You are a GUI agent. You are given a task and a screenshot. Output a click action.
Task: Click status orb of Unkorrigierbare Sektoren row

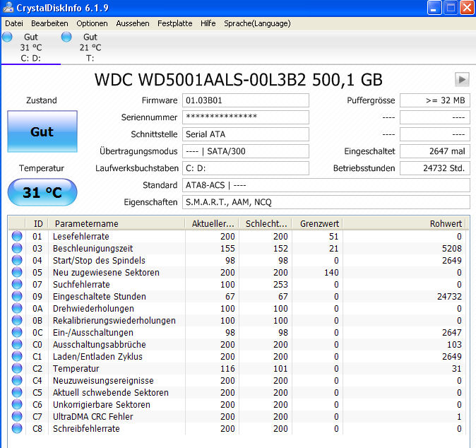tap(17, 404)
